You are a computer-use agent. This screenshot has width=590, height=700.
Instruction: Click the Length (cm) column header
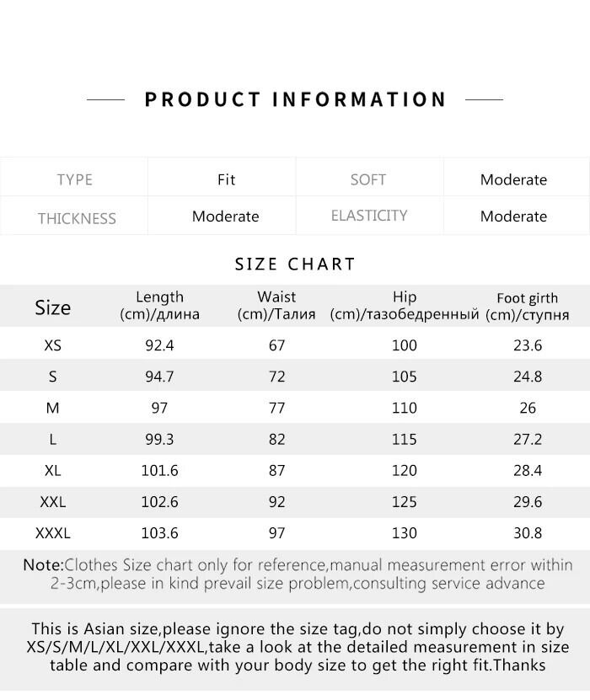159,306
